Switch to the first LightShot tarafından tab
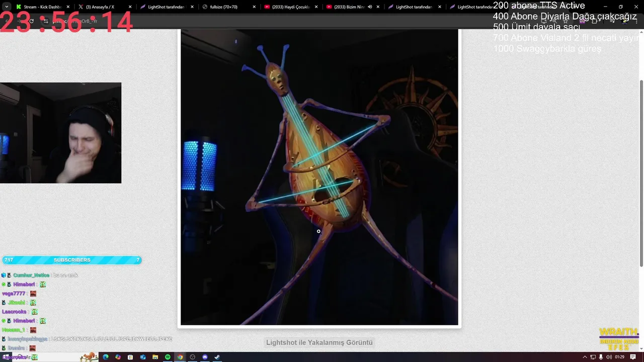 point(166,7)
